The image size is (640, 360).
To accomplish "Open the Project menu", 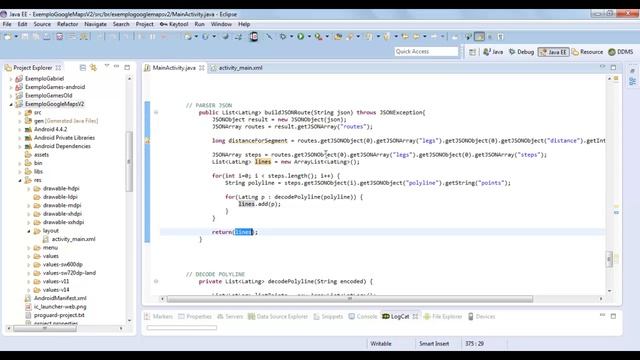I will click(x=144, y=24).
